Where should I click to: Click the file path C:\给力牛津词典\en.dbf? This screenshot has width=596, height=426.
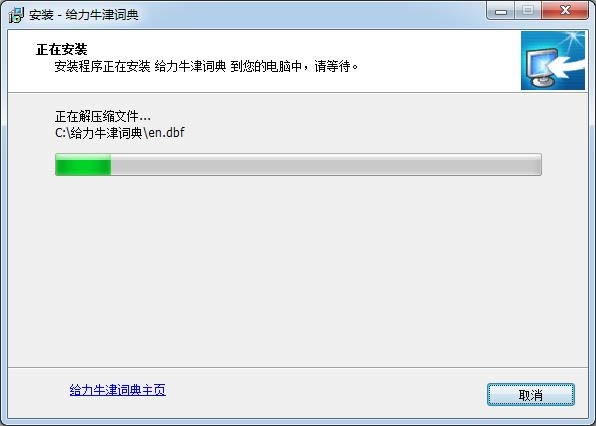point(120,133)
